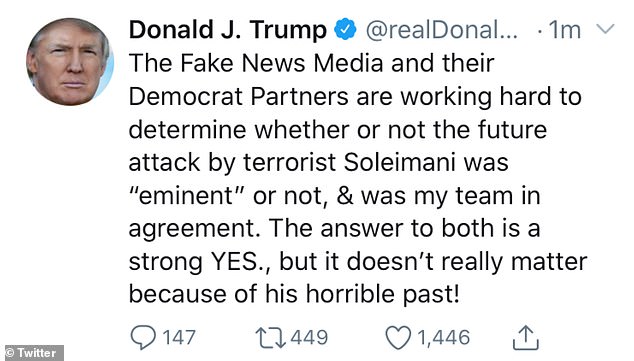Open the share upload icon

(526, 337)
